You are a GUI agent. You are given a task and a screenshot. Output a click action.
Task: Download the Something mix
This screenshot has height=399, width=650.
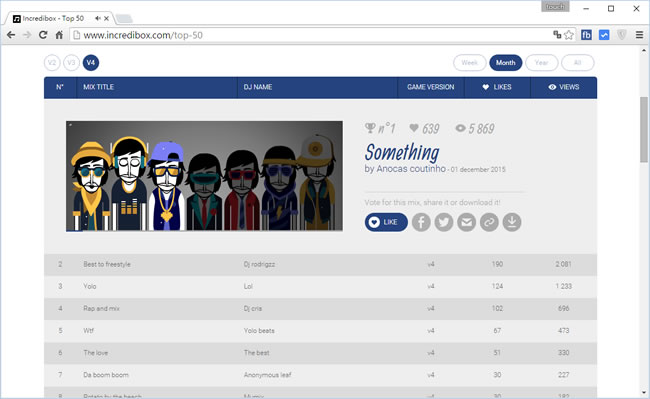pyautogui.click(x=512, y=222)
